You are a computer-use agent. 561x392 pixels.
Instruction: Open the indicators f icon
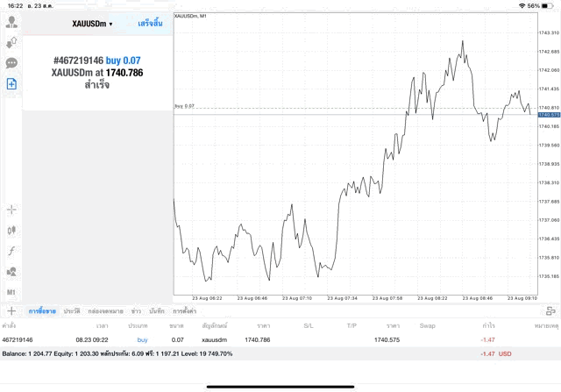click(11, 251)
